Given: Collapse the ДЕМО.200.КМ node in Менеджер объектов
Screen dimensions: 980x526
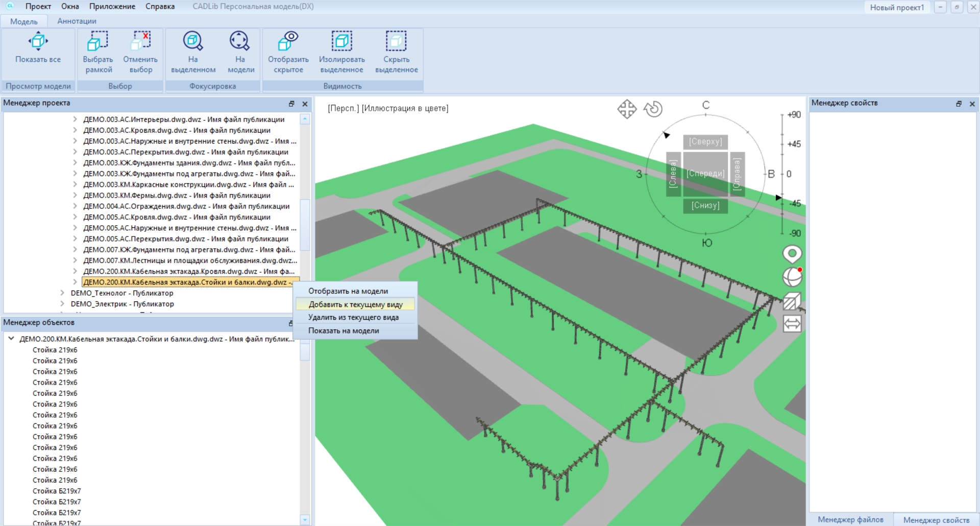Looking at the screenshot, I should point(11,339).
